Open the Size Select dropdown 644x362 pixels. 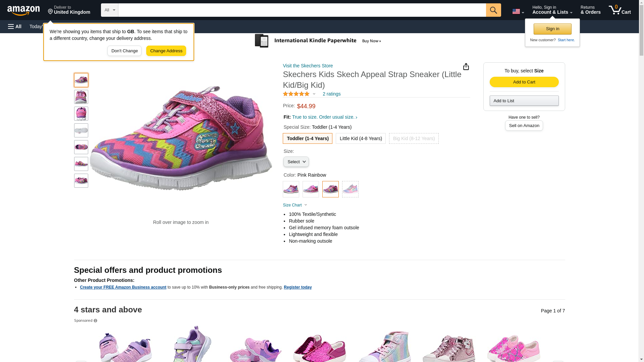point(296,162)
